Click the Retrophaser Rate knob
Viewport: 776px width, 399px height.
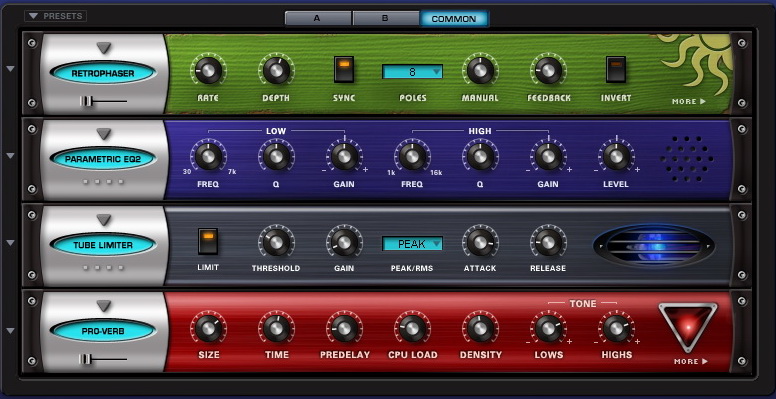pyautogui.click(x=208, y=70)
